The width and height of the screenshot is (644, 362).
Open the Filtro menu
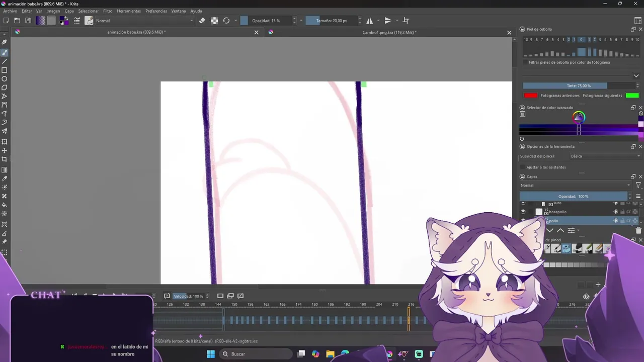[108, 11]
